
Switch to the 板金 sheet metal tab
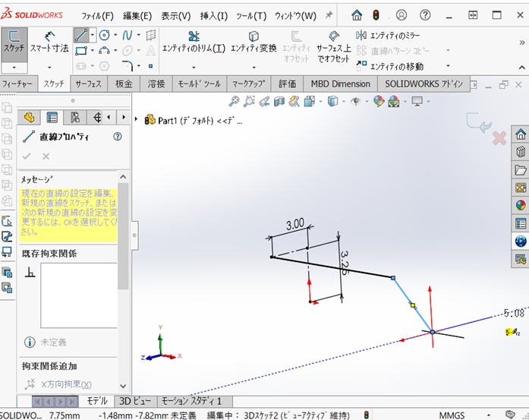tap(124, 84)
